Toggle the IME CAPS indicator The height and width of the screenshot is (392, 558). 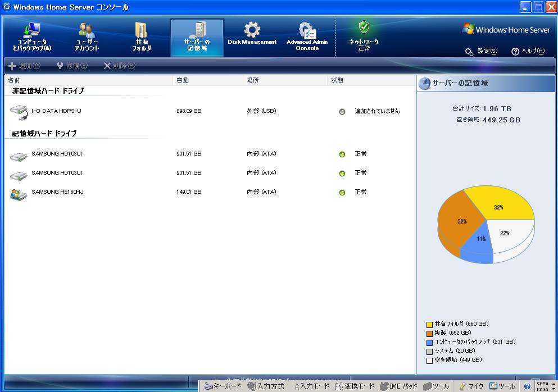pyautogui.click(x=542, y=384)
